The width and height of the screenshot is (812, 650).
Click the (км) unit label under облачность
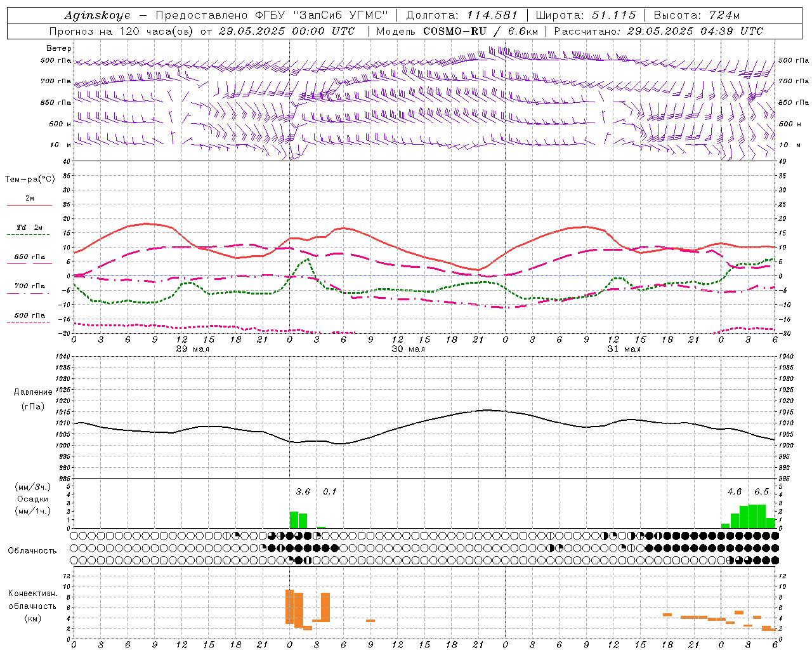coord(32,618)
